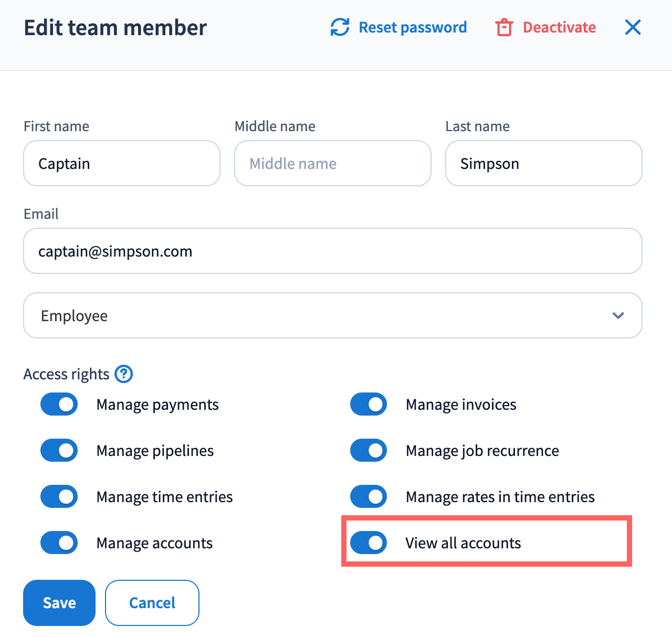Focus the Middle name input field
The width and height of the screenshot is (672, 637).
pos(332,163)
